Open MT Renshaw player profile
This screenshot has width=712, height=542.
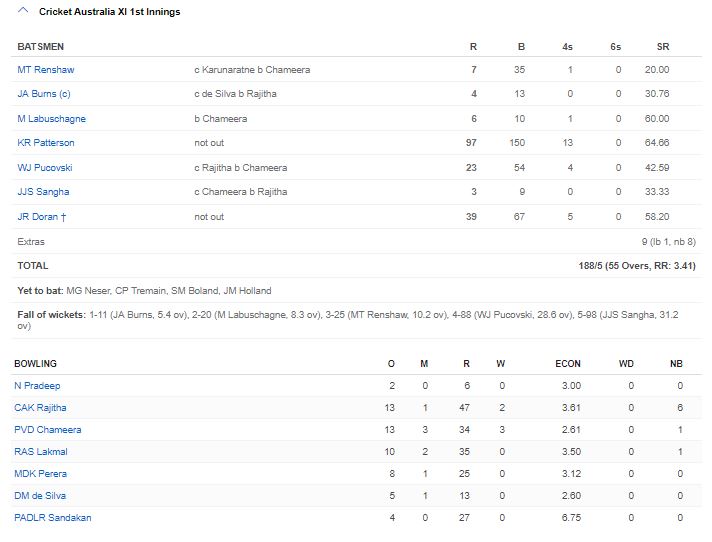click(46, 70)
